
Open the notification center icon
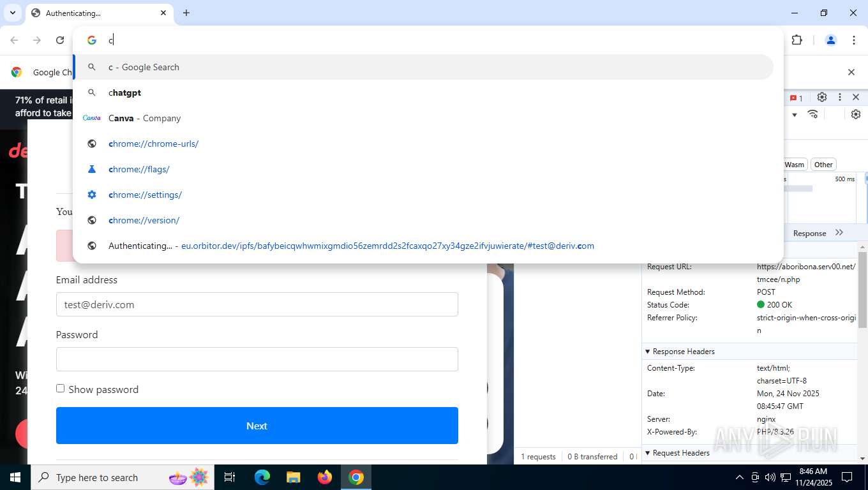tap(847, 477)
